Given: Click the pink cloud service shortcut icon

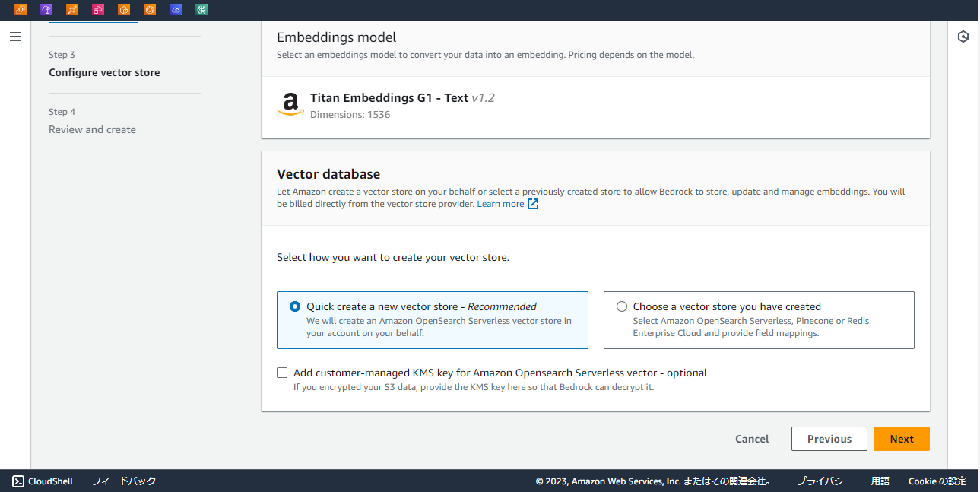Looking at the screenshot, I should click(x=98, y=10).
